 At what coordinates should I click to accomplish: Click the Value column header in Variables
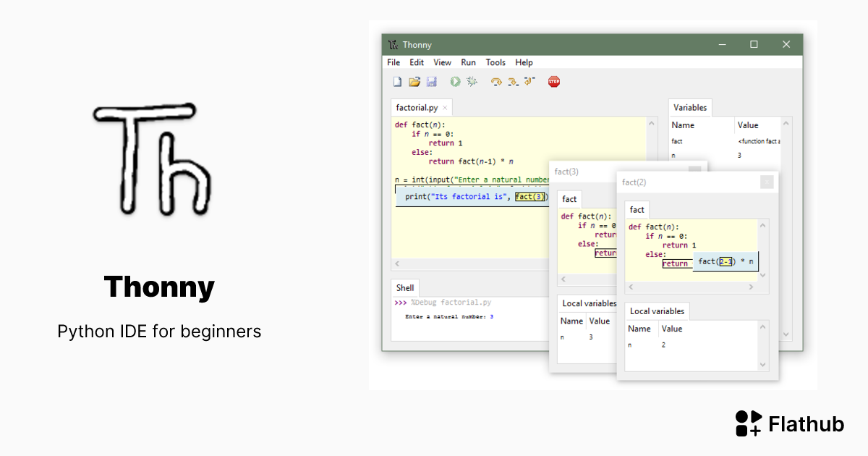pyautogui.click(x=748, y=125)
